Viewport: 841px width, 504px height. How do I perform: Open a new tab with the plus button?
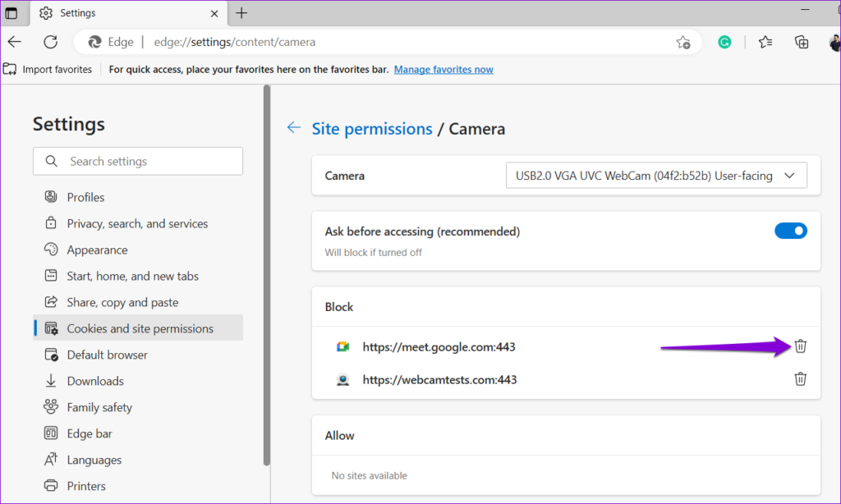241,13
